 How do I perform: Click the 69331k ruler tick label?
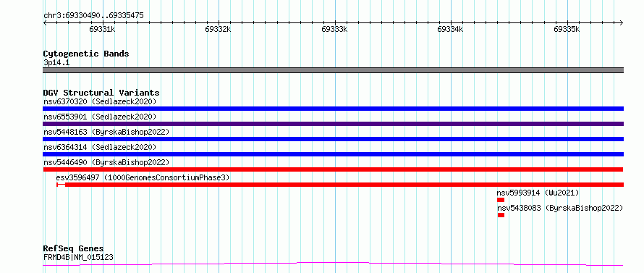(x=102, y=29)
